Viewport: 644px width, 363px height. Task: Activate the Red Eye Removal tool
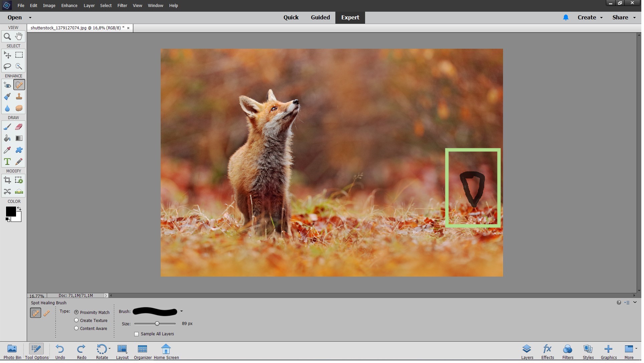tap(7, 85)
